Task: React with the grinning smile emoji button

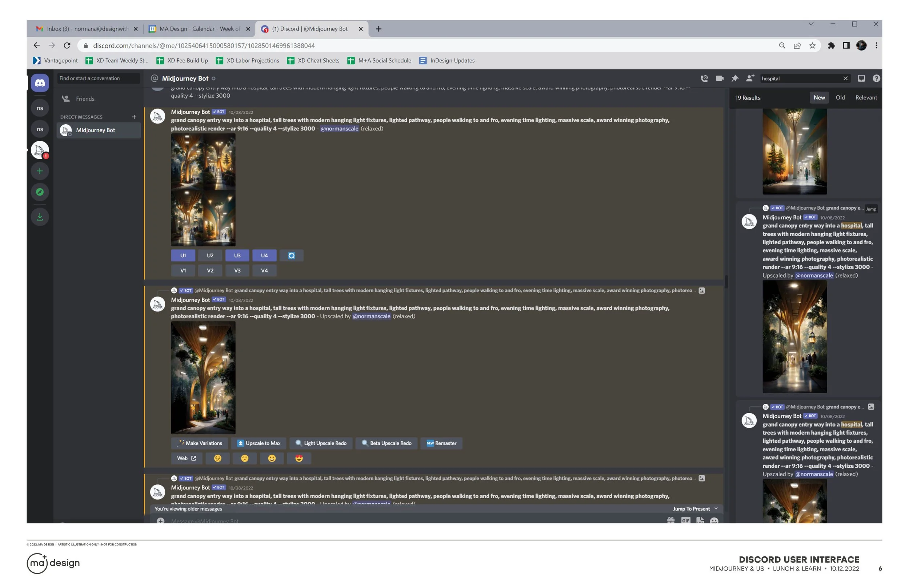Action: pos(272,458)
